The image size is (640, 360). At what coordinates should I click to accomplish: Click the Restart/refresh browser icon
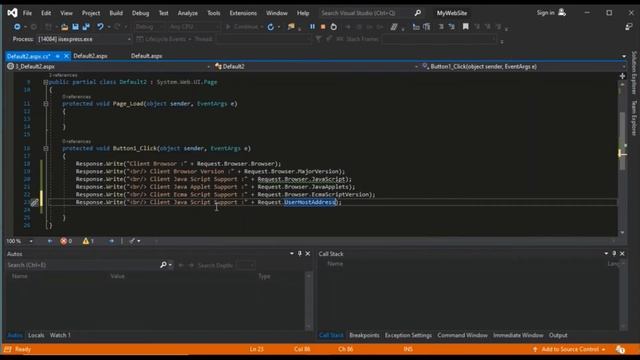click(x=271, y=27)
